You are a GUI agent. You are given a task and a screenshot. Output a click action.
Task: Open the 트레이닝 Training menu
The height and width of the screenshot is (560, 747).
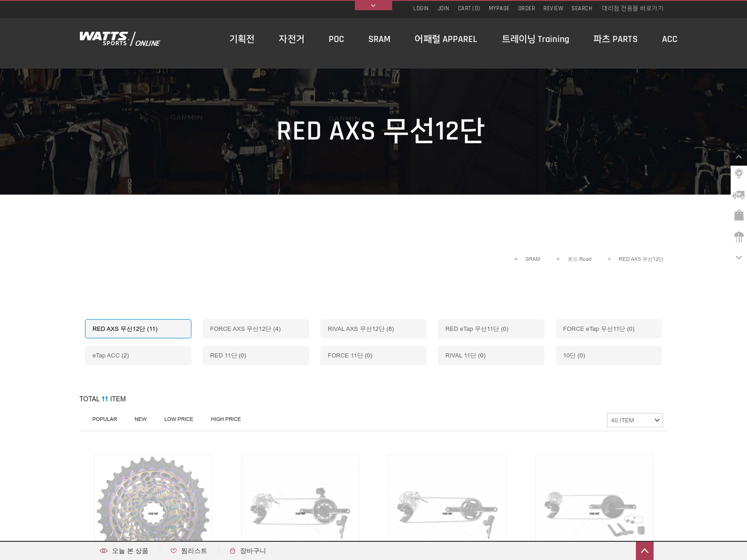click(x=536, y=39)
